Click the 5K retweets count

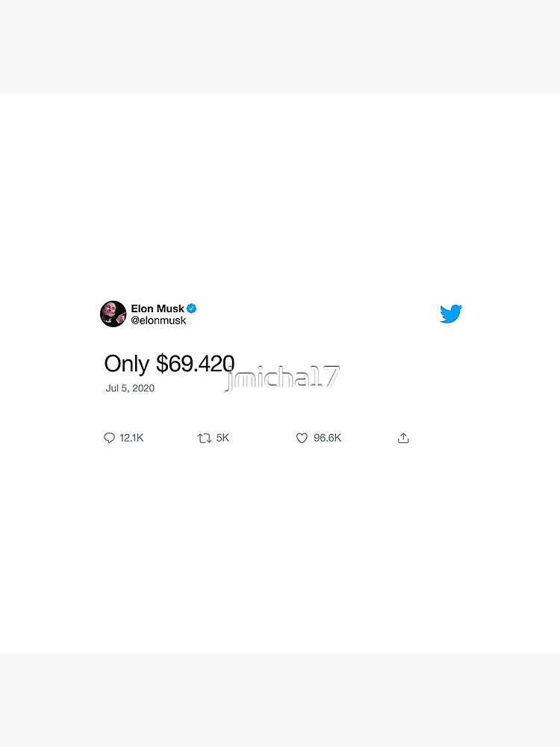[223, 438]
